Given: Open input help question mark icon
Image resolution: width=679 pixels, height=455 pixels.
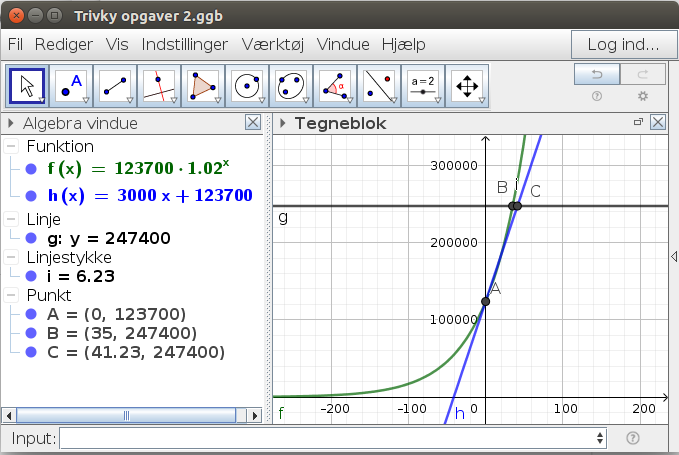Looking at the screenshot, I should (x=633, y=438).
